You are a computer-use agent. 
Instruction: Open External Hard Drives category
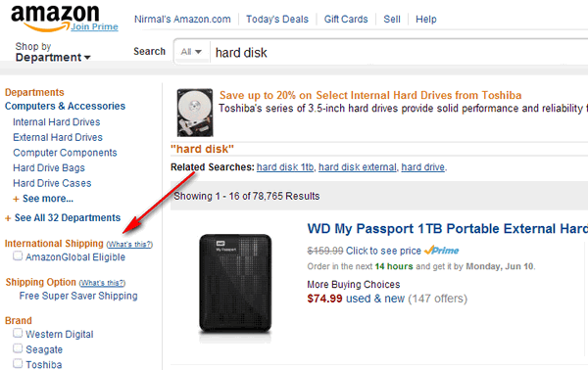[58, 137]
